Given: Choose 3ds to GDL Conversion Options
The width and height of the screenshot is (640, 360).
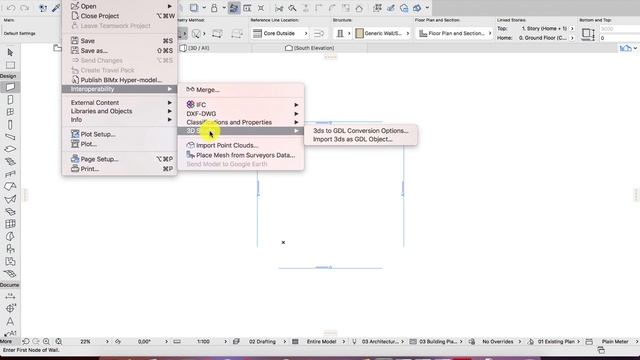Looking at the screenshot, I should click(x=361, y=131).
